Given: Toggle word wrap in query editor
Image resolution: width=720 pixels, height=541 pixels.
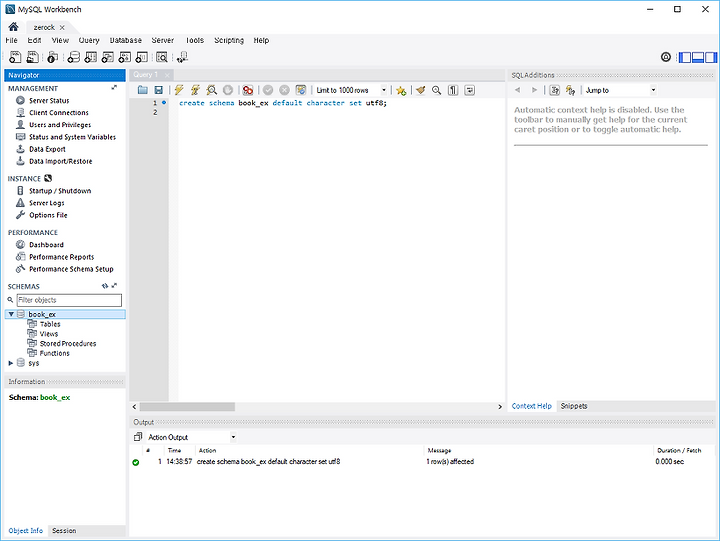Looking at the screenshot, I should (x=469, y=90).
